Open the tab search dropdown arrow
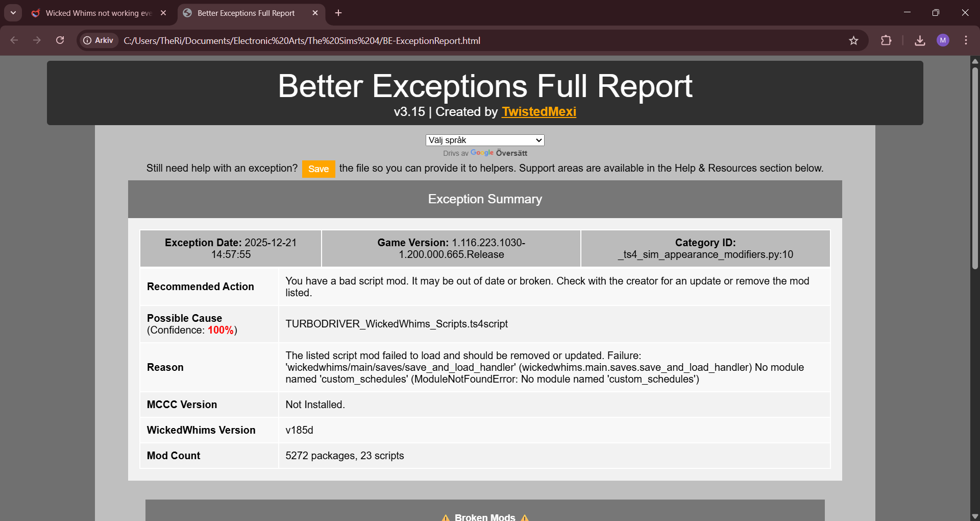The width and height of the screenshot is (980, 521). point(13,13)
